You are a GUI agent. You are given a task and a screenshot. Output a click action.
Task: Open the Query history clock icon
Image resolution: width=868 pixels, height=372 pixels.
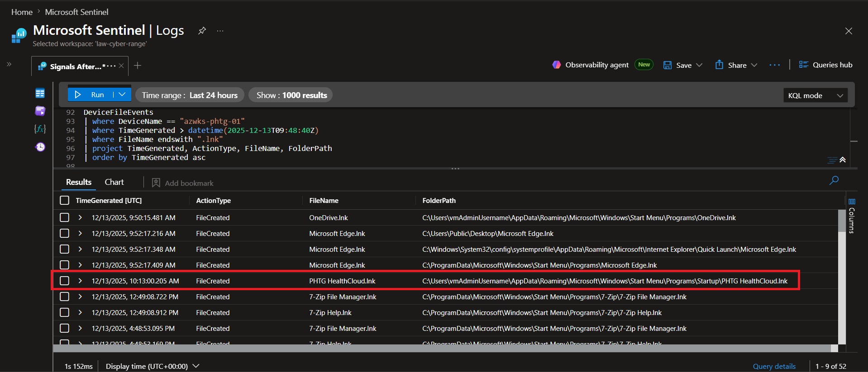40,147
